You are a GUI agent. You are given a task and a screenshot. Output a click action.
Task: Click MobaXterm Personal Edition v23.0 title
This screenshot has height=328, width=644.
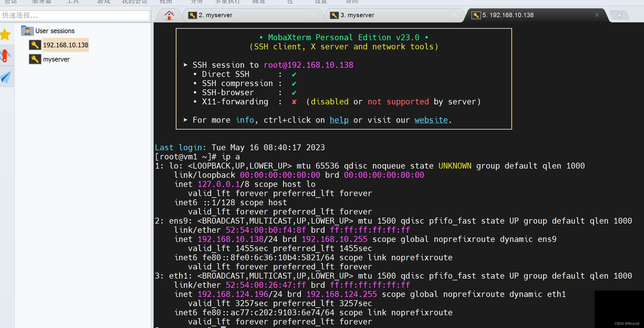tap(344, 38)
